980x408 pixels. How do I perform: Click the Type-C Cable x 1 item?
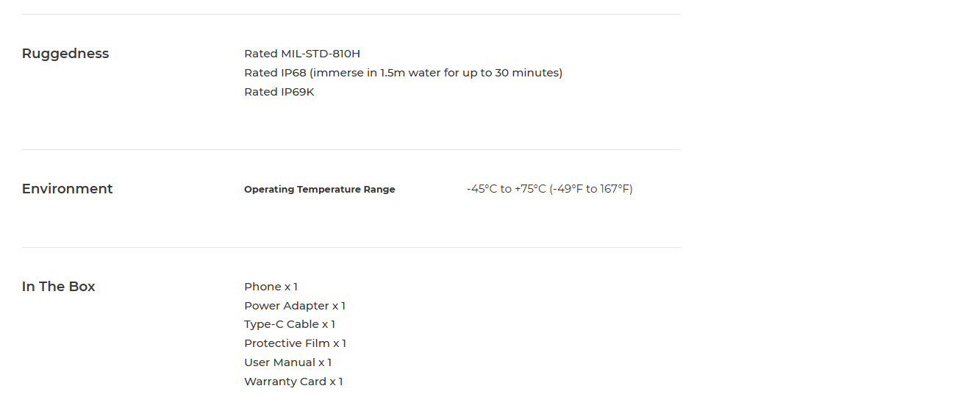pos(290,324)
